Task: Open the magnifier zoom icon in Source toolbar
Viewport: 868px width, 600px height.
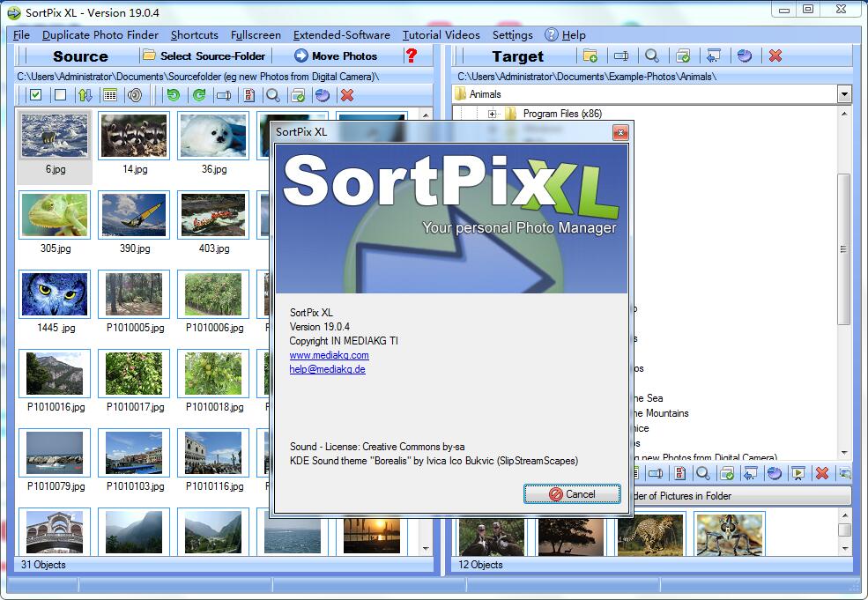Action: pyautogui.click(x=273, y=95)
